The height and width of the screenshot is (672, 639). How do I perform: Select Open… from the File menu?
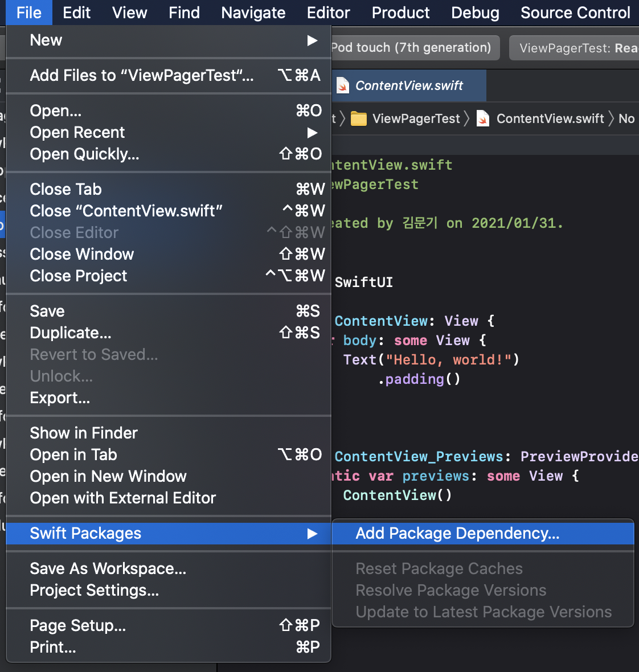[x=169, y=110]
